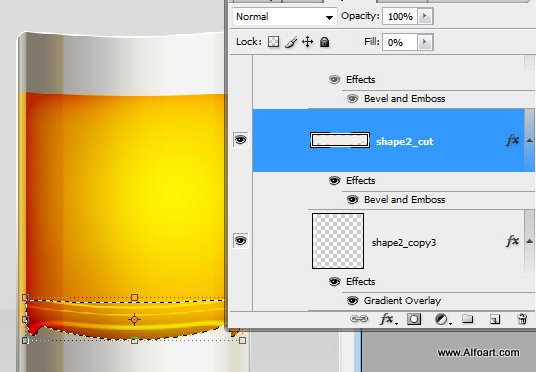536x372 pixels.
Task: Toggle lock position move icon
Action: (308, 42)
